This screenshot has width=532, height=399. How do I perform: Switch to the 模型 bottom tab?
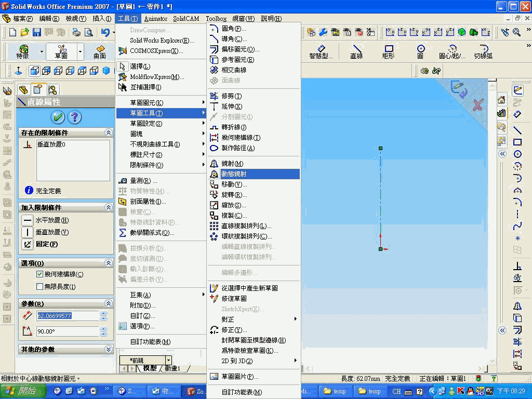coord(150,368)
